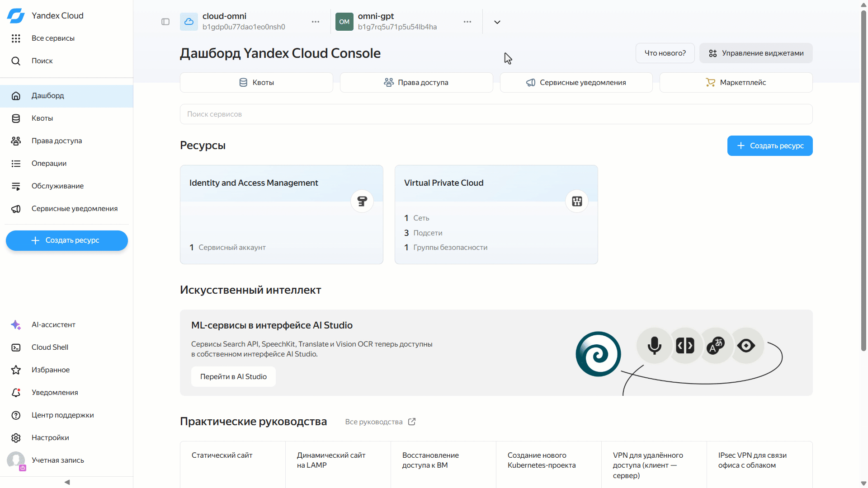Open the Notifications bell icon

pyautogui.click(x=16, y=393)
